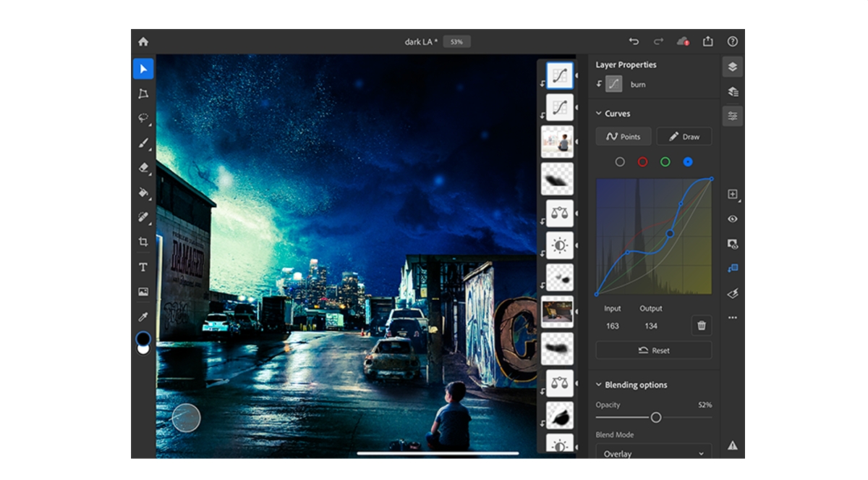
Task: Select the green channel radio button
Action: click(665, 162)
